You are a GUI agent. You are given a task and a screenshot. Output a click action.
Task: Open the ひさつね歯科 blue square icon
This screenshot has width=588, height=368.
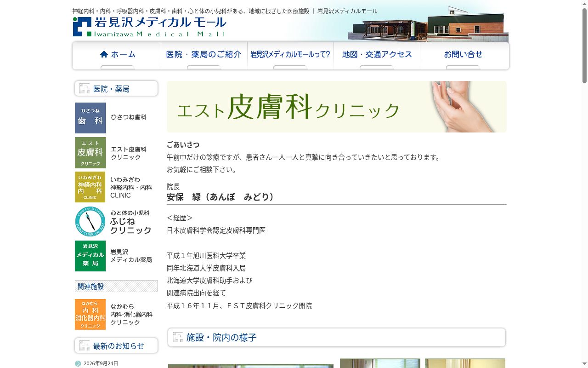(x=90, y=118)
